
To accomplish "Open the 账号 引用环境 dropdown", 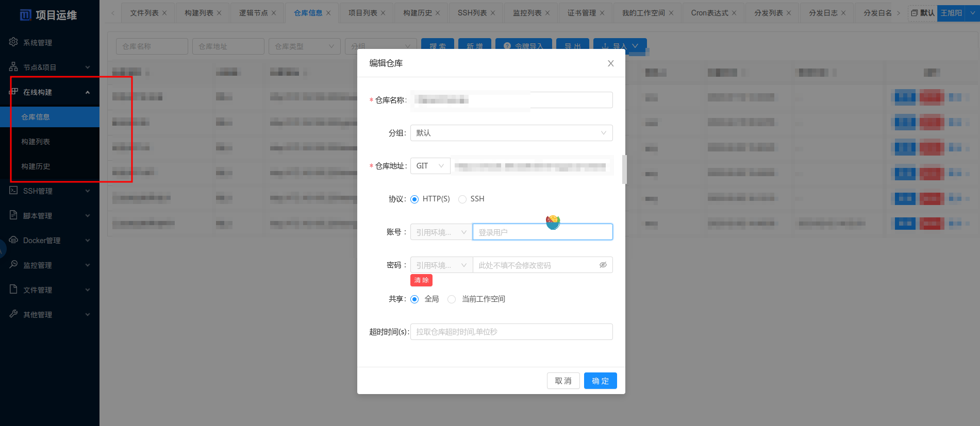I will point(441,232).
